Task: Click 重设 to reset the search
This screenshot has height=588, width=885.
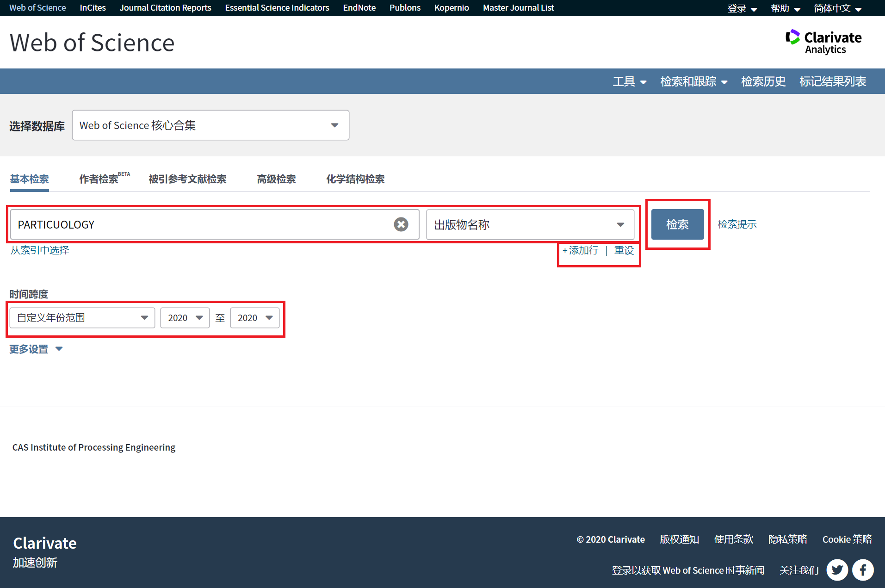Action: coord(624,250)
